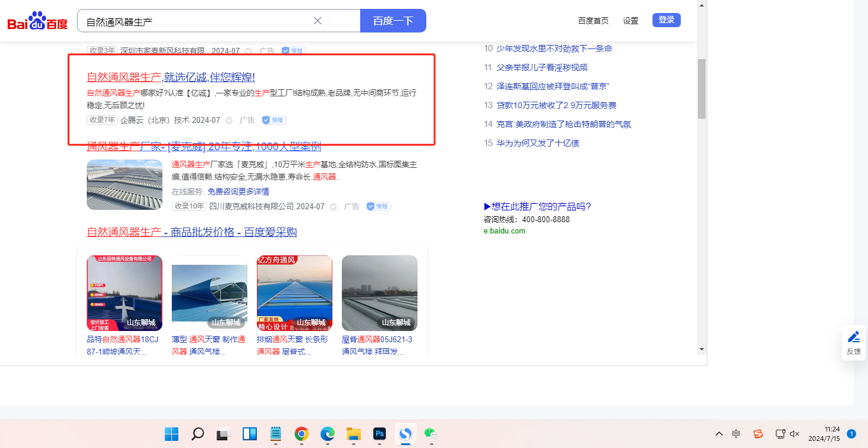Expand dropdown arrow beside 四川麦克威 ad date
The width and height of the screenshot is (868, 448).
point(333,207)
